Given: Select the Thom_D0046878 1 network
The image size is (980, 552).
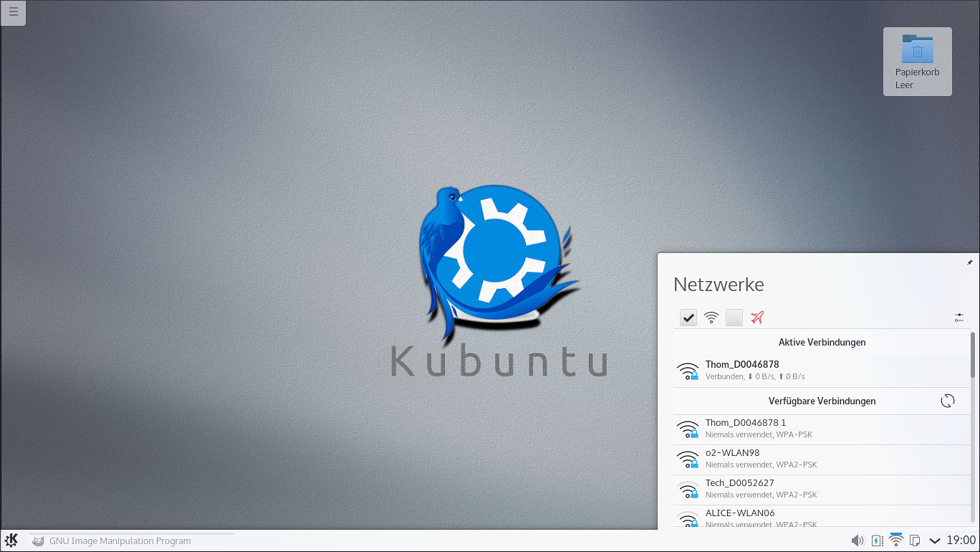Looking at the screenshot, I should click(x=822, y=429).
